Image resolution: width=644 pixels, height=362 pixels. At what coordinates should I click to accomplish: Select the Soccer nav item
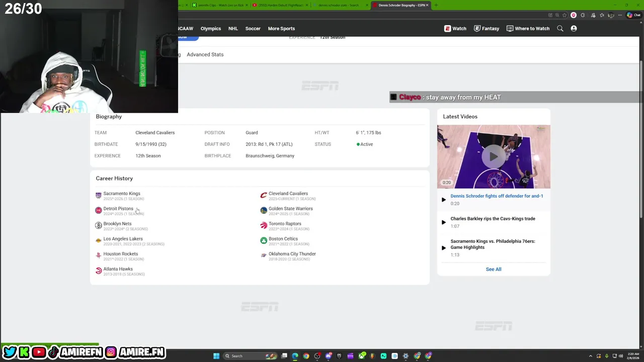(253, 29)
